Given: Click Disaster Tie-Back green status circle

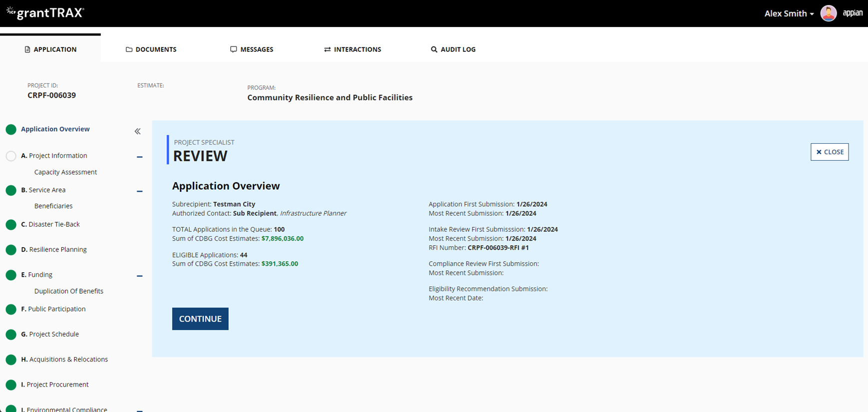Looking at the screenshot, I should pos(11,225).
